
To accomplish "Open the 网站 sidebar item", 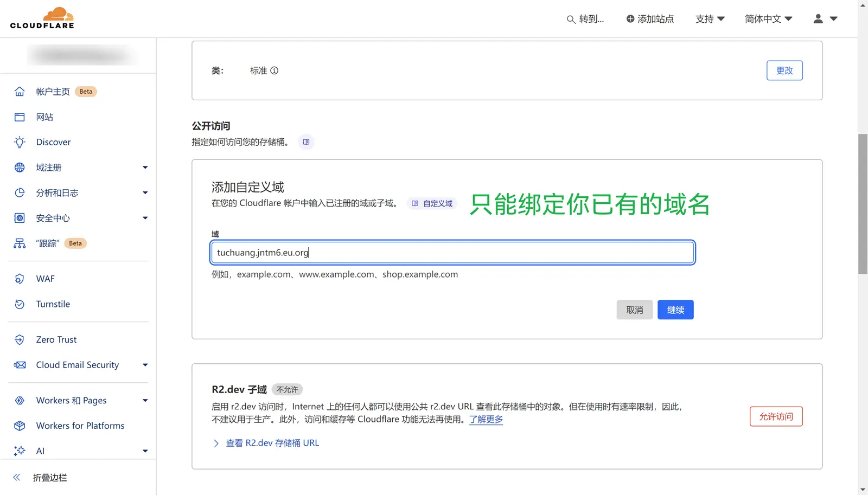I will (x=44, y=117).
